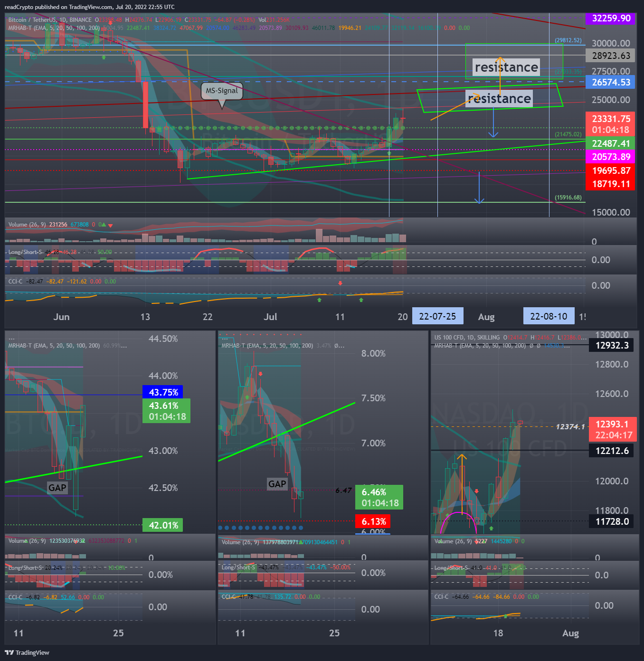Select the lower 'resistance' text label
The width and height of the screenshot is (644, 661).
point(499,98)
